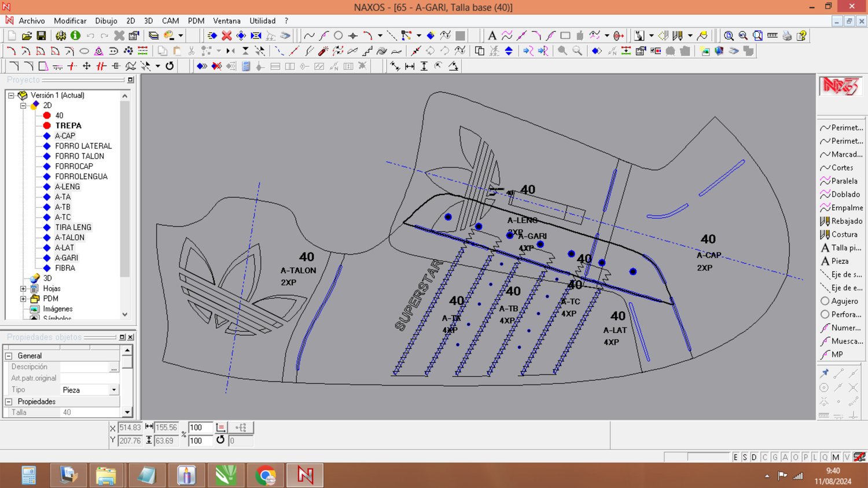Click the lock ratio icon beside scale fields
The height and width of the screenshot is (488, 868).
click(x=220, y=427)
